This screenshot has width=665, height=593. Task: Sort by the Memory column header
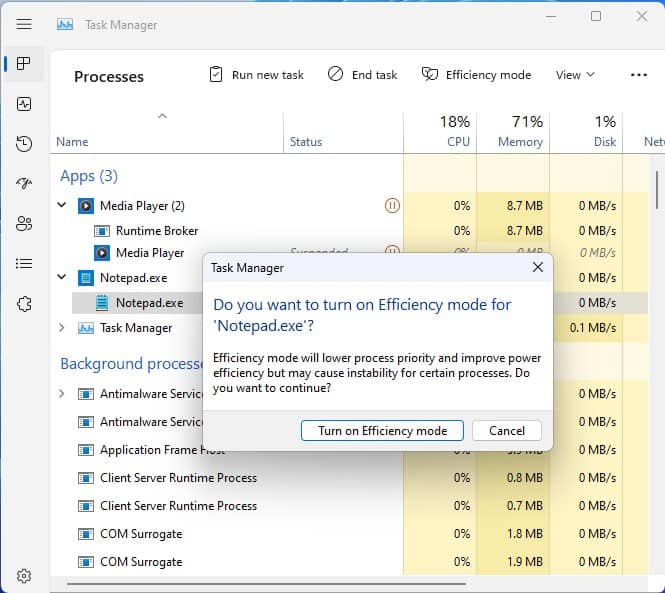pyautogui.click(x=520, y=142)
